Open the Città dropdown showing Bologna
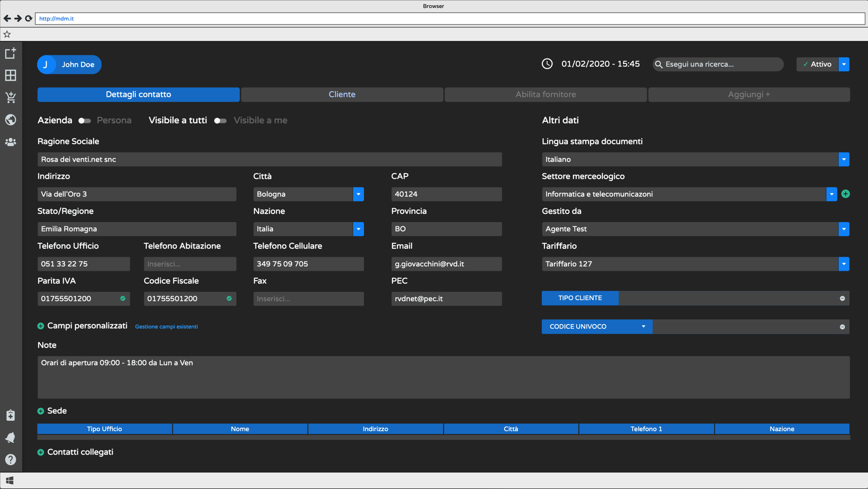Viewport: 868px width, 489px height. (359, 194)
